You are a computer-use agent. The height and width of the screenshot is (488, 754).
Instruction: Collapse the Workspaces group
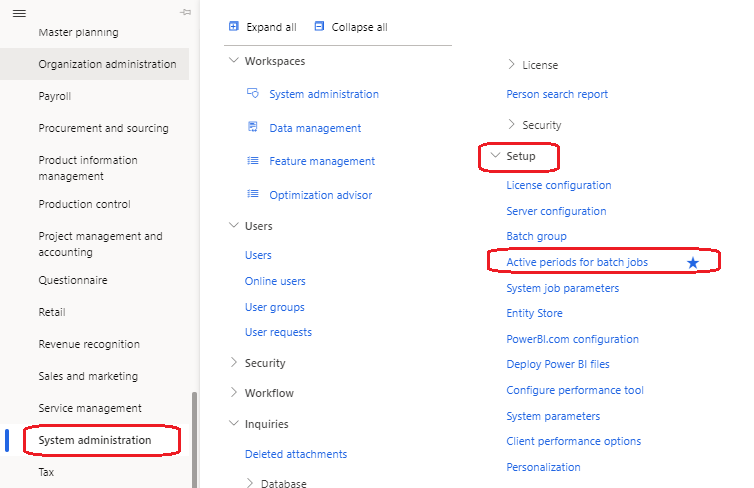(234, 61)
